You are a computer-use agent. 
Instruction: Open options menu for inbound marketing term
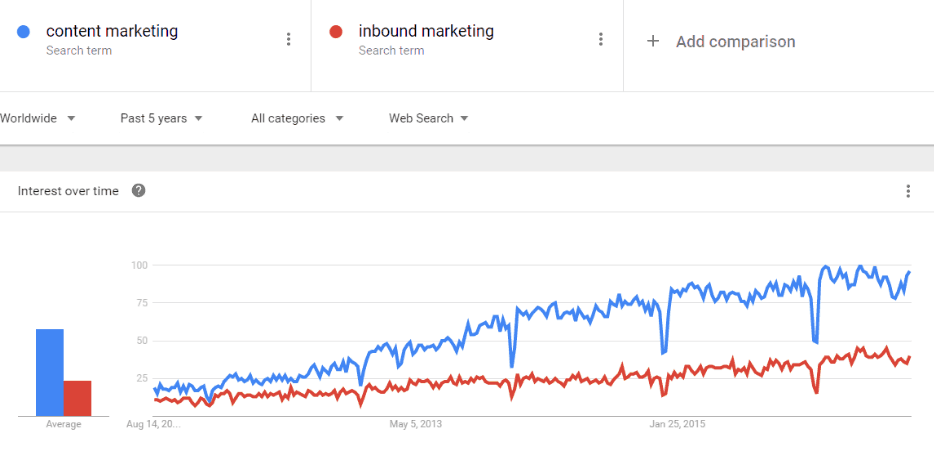tap(601, 39)
